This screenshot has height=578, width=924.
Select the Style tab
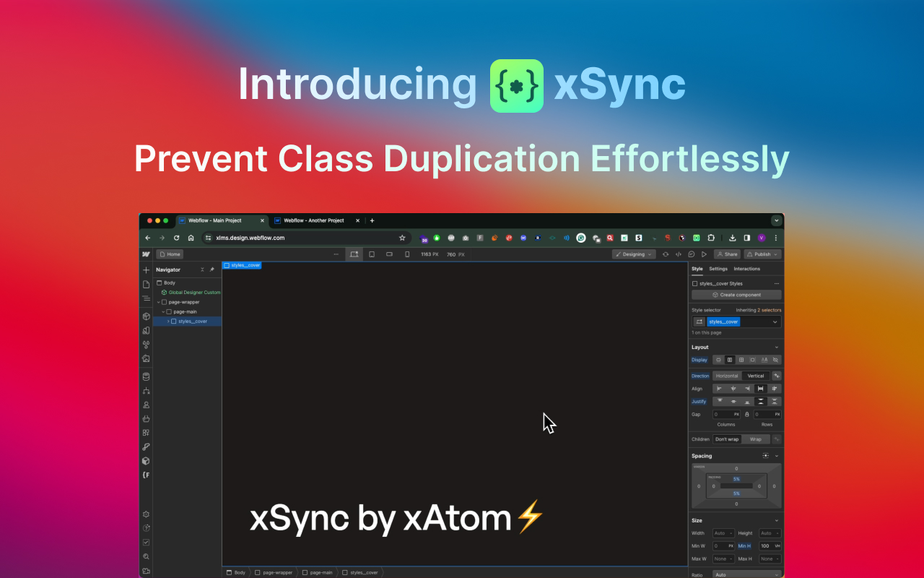point(697,269)
